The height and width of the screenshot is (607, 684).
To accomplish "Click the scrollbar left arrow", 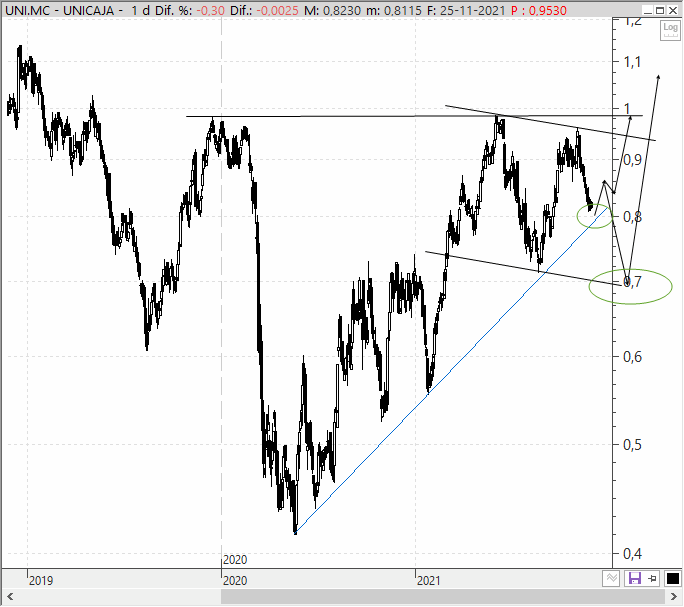I will tap(10, 597).
